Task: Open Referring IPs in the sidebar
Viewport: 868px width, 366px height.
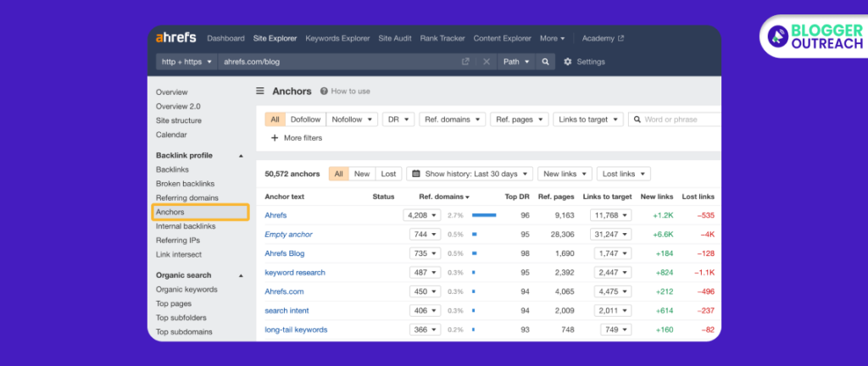Action: point(178,241)
